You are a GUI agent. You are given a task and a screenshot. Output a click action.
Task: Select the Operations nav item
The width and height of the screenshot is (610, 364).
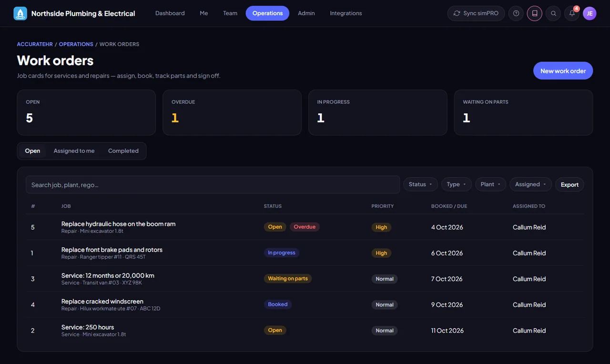click(x=267, y=13)
